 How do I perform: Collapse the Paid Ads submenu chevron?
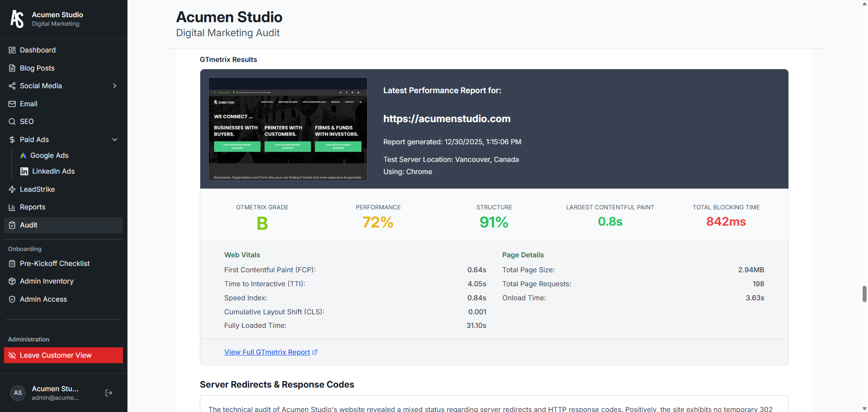[x=115, y=140]
